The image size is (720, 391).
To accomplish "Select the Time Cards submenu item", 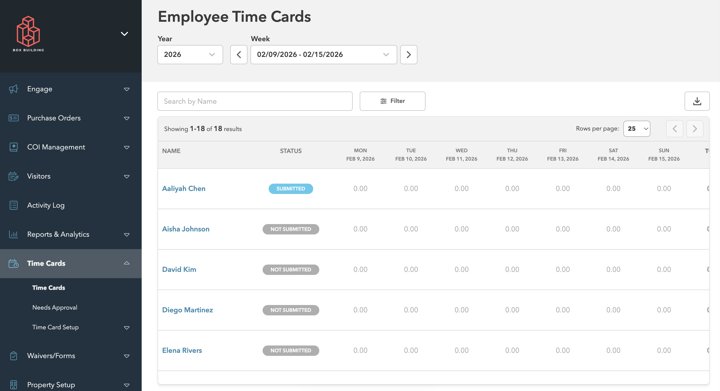I will [49, 288].
